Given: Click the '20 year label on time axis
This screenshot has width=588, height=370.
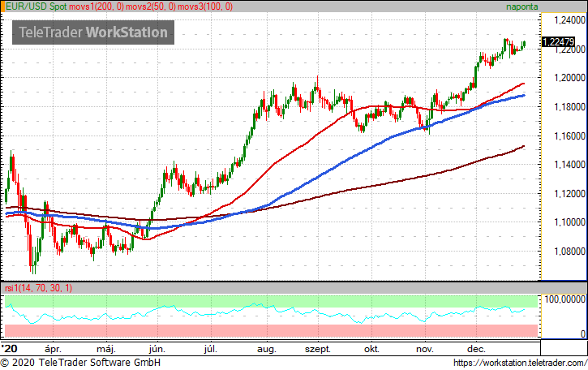Looking at the screenshot, I should [x=10, y=349].
